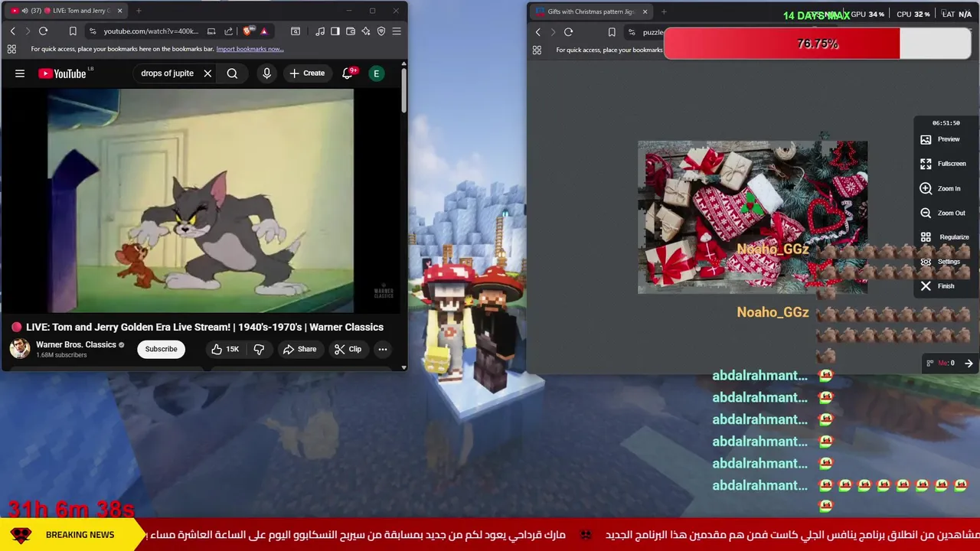Bookmark the YouTube page

[73, 31]
